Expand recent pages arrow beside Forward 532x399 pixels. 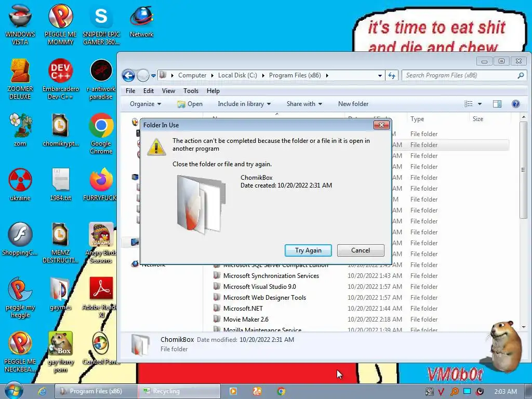pyautogui.click(x=153, y=75)
